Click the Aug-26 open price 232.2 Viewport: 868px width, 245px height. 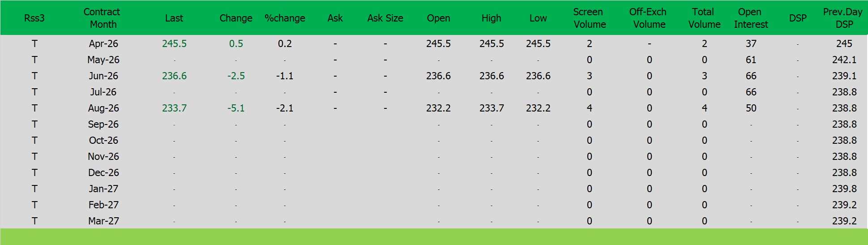pos(438,108)
